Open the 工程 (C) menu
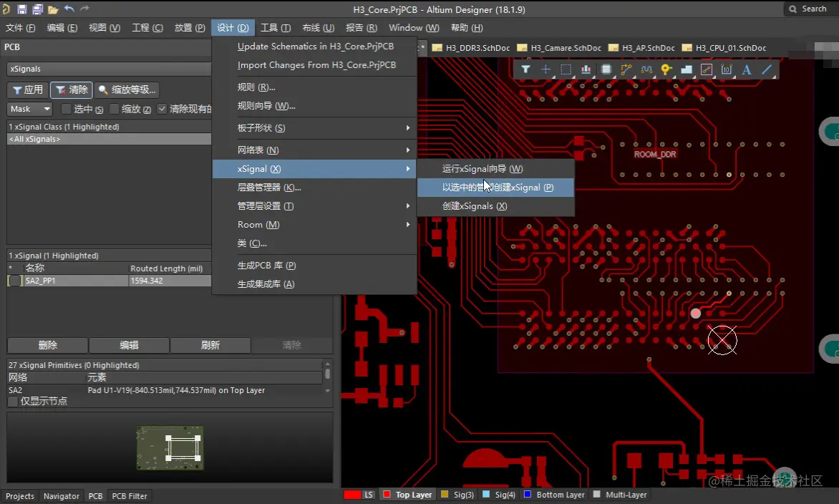 pyautogui.click(x=147, y=28)
